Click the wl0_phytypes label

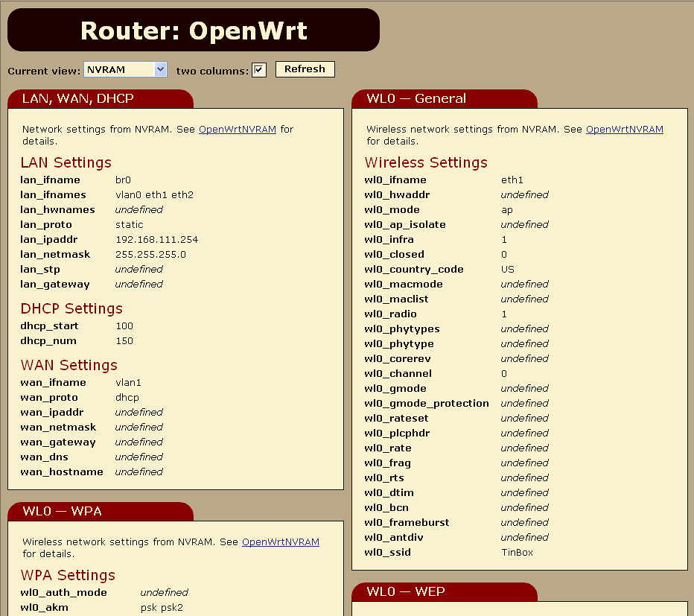(x=402, y=329)
